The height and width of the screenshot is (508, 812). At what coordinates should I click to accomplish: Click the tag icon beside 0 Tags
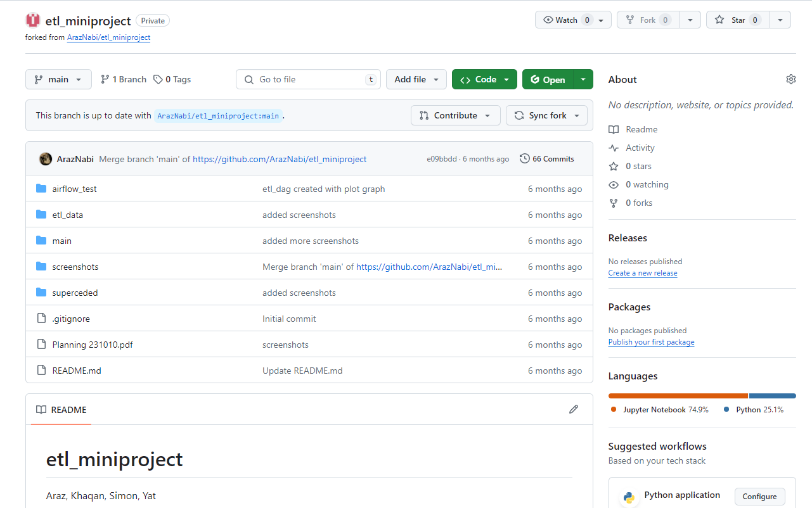(x=158, y=79)
